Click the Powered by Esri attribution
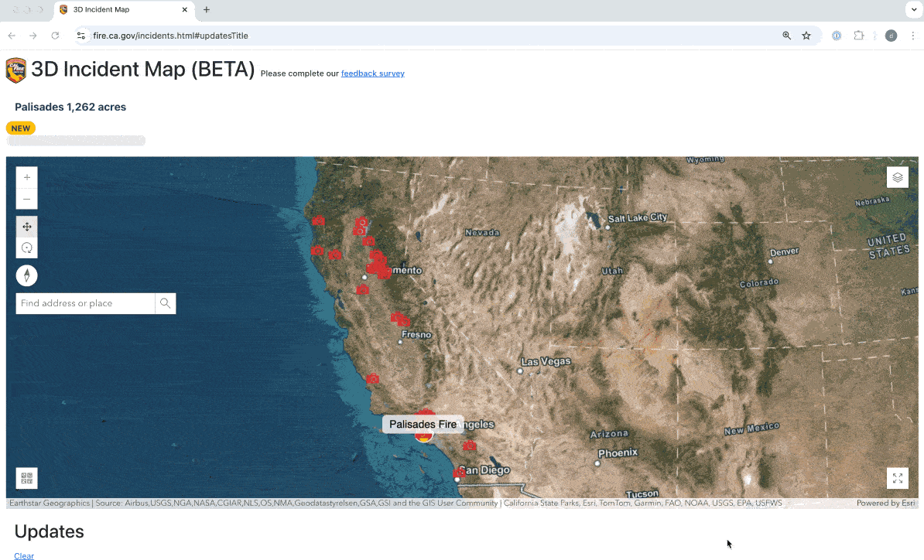 [886, 503]
